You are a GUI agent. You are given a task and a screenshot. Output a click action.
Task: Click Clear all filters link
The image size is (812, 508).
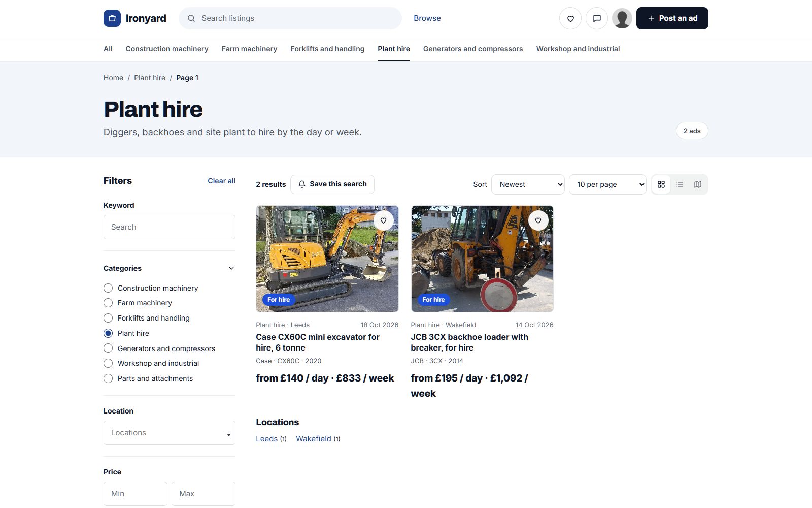click(221, 181)
